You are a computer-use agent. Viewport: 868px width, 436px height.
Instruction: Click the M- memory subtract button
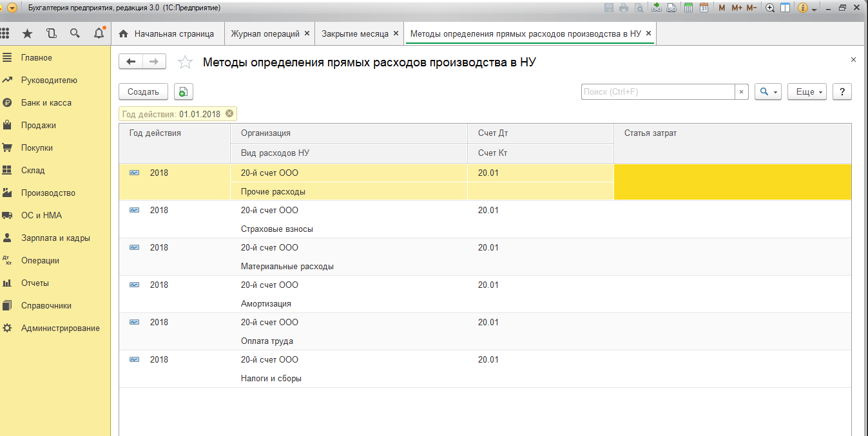coord(751,8)
